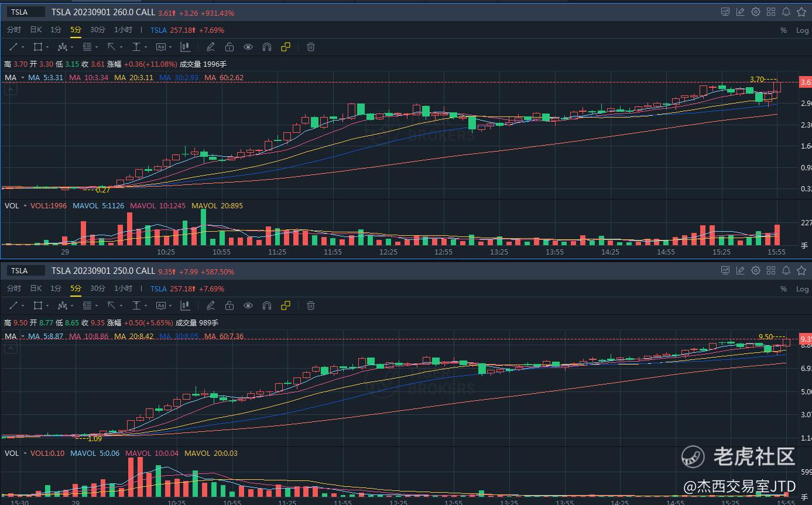This screenshot has width=812, height=505.
Task: Select the text annotation tool in 260.0 CALL chart
Action: (162, 47)
